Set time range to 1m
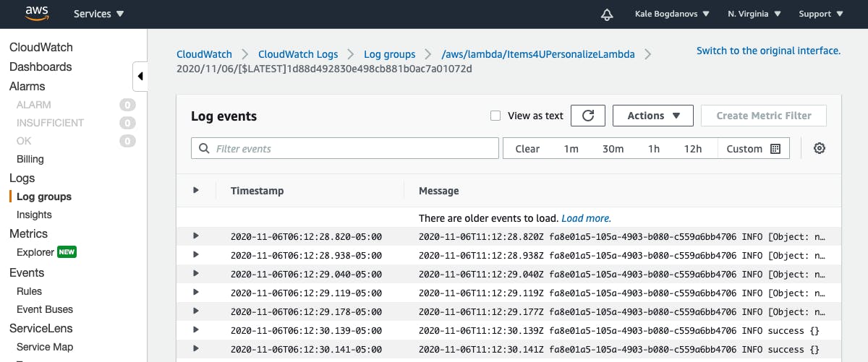Screen dimensions: 868x362 point(571,149)
